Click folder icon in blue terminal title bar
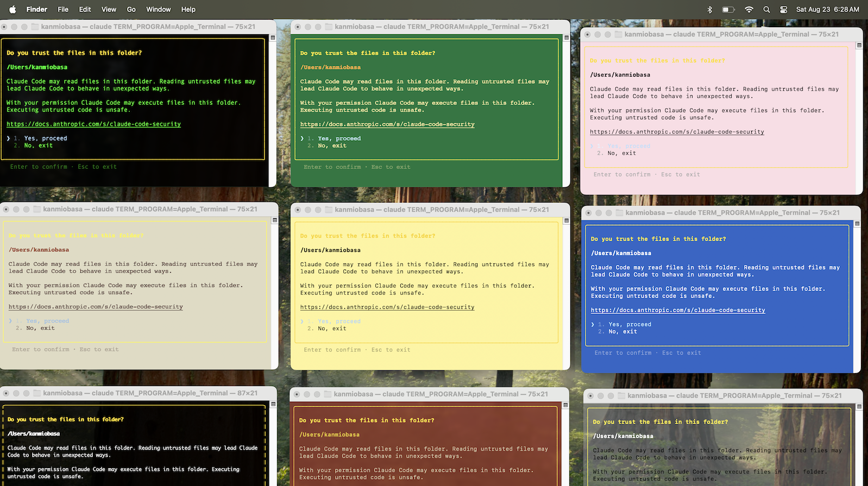The image size is (868, 486). [619, 213]
